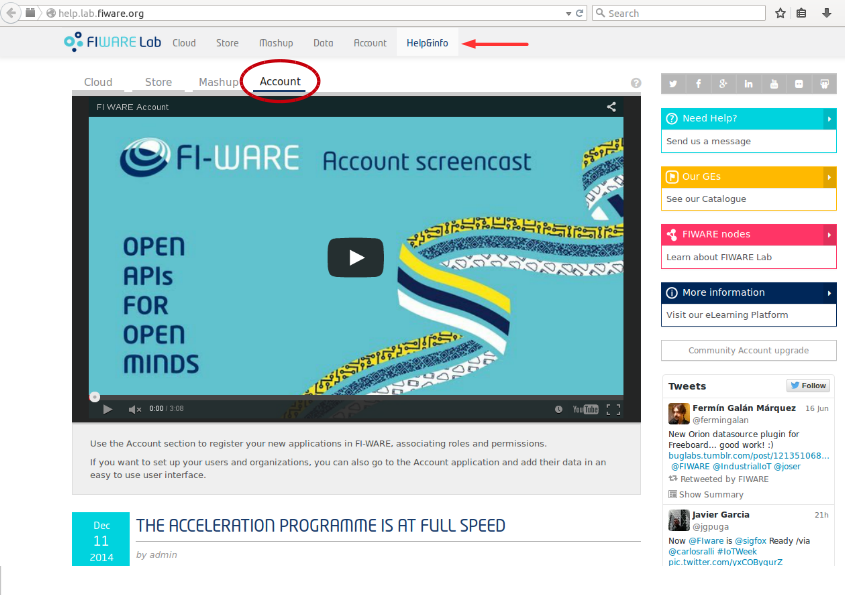The width and height of the screenshot is (845, 595).
Task: Open the video on YouTube logo
Action: pyautogui.click(x=585, y=409)
